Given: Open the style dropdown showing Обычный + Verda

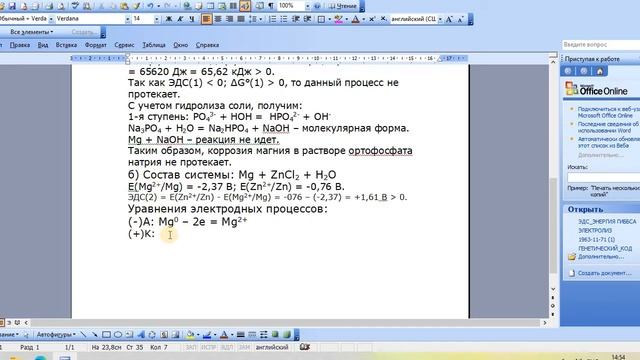Looking at the screenshot, I should point(51,19).
